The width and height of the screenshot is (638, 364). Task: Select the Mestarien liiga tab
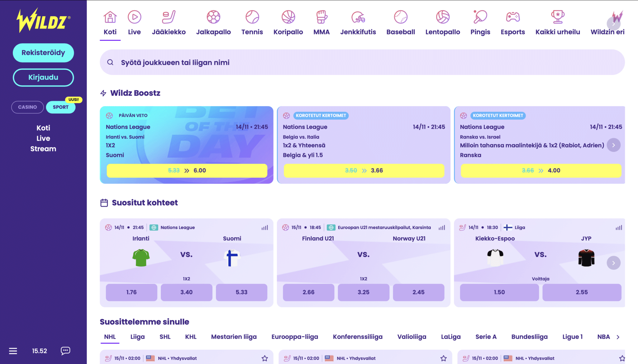coord(234,337)
